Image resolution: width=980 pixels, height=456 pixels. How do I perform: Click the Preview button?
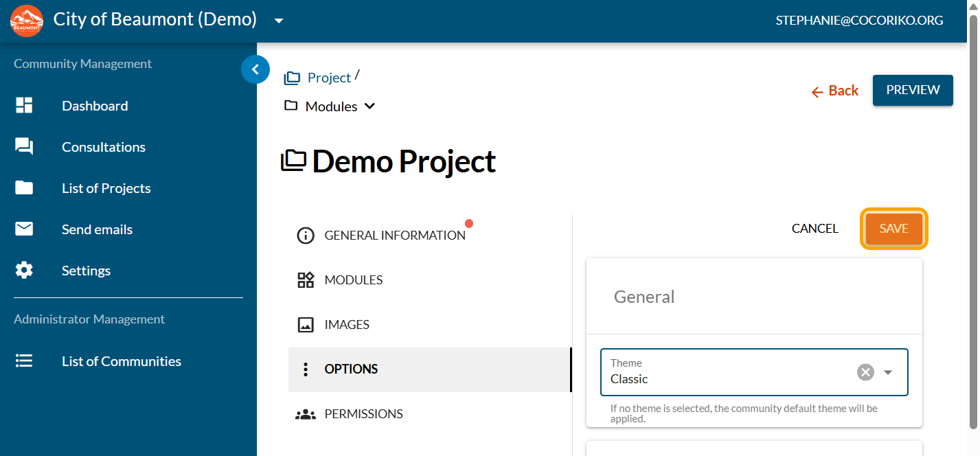[913, 91]
